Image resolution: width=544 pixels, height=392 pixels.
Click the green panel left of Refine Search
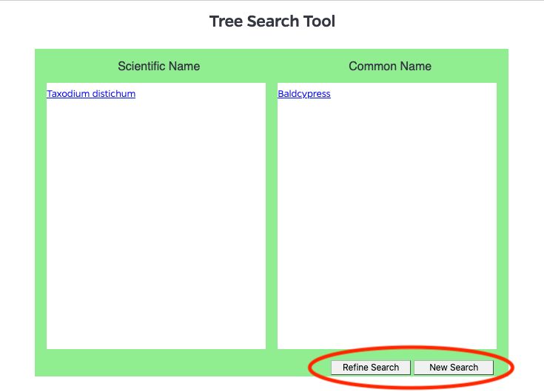[185, 364]
